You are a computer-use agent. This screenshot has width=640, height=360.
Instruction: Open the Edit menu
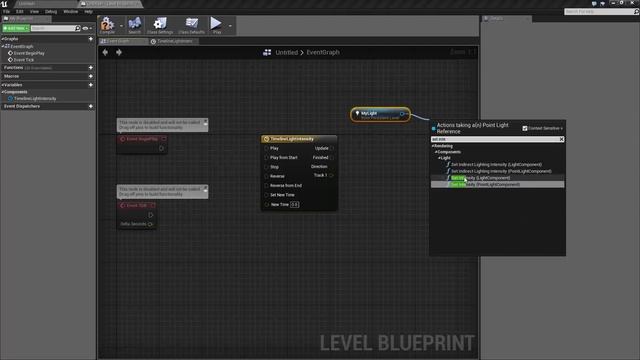(20, 11)
